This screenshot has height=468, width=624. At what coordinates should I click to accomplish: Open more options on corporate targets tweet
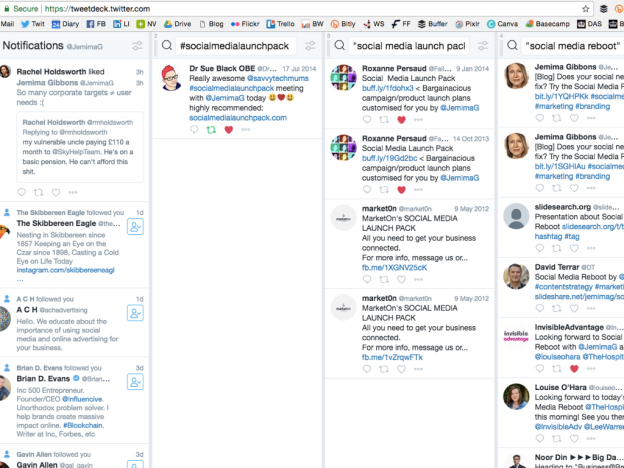coord(73,193)
